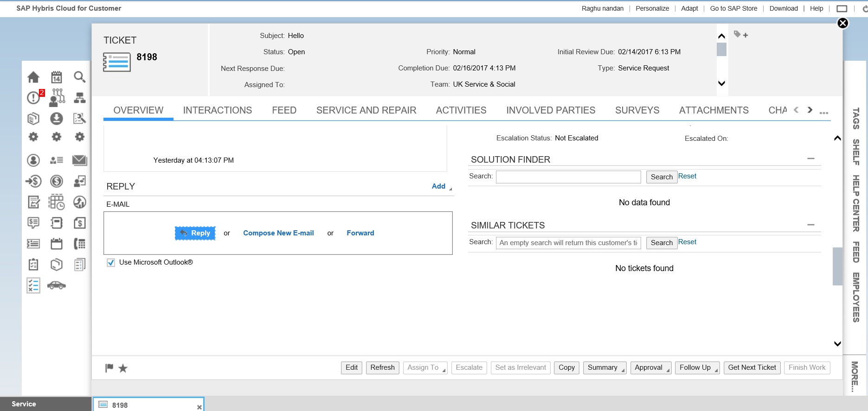Click the main content vertical scrollbar thumb
This screenshot has height=411, width=868.
pos(837,266)
